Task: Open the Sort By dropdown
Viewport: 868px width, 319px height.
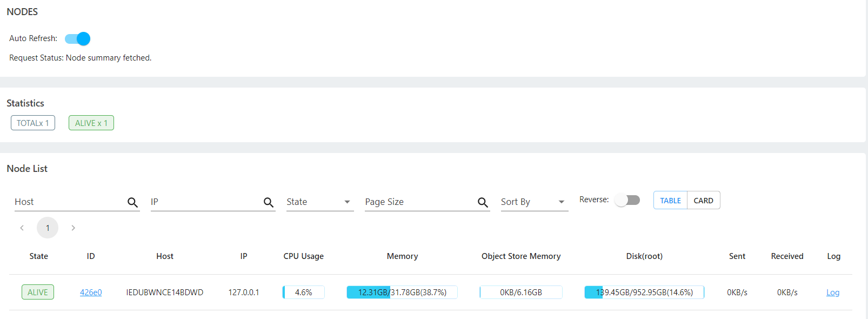Action: (x=535, y=202)
